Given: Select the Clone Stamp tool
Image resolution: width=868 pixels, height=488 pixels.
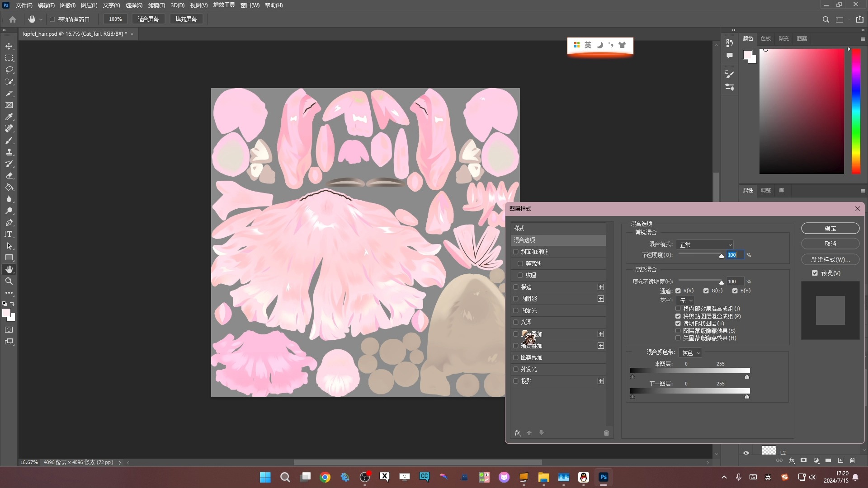Looking at the screenshot, I should pyautogui.click(x=9, y=152).
